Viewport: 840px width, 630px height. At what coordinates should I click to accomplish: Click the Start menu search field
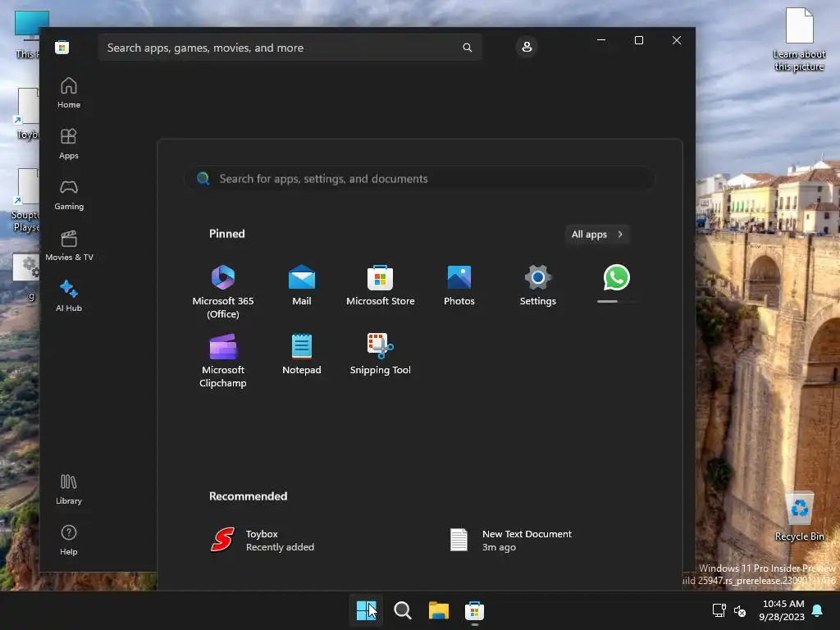pyautogui.click(x=419, y=178)
